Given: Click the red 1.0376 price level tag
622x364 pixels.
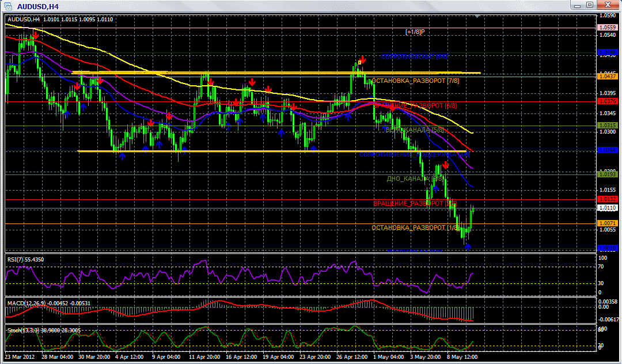Looking at the screenshot, I should [x=608, y=101].
